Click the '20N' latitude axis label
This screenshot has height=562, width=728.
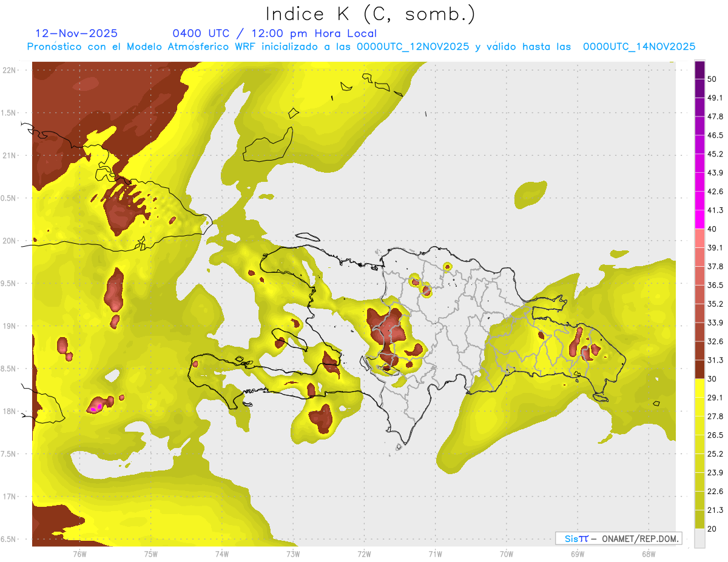10,241
